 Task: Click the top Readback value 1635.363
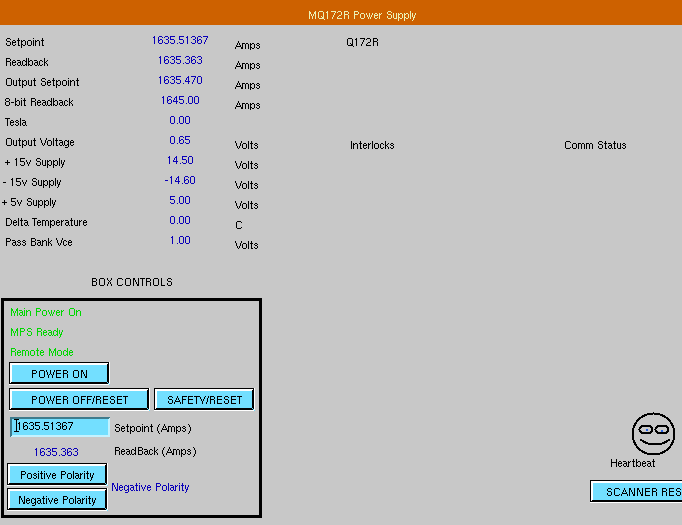click(180, 60)
